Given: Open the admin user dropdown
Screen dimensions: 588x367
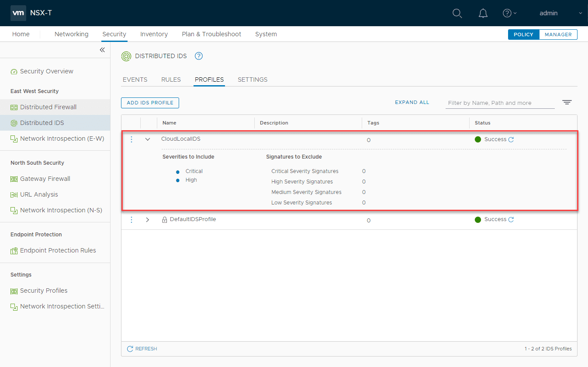Looking at the screenshot, I should click(x=561, y=13).
